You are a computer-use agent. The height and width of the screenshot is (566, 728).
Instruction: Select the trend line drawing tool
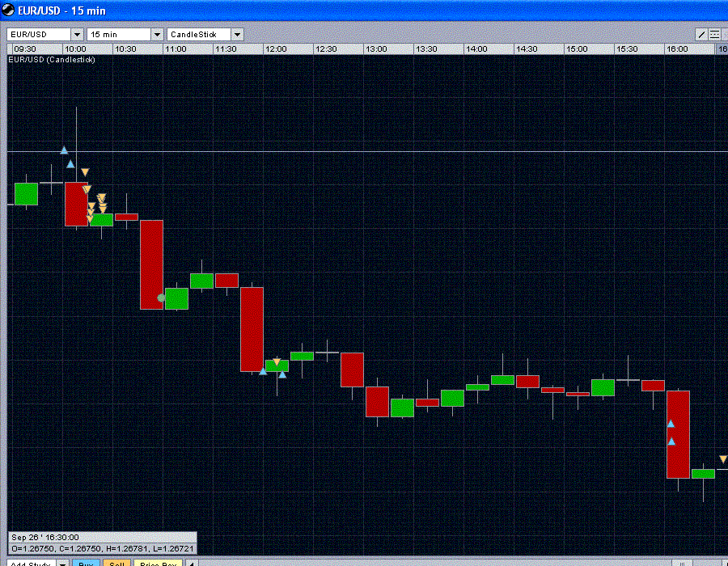[x=701, y=35]
